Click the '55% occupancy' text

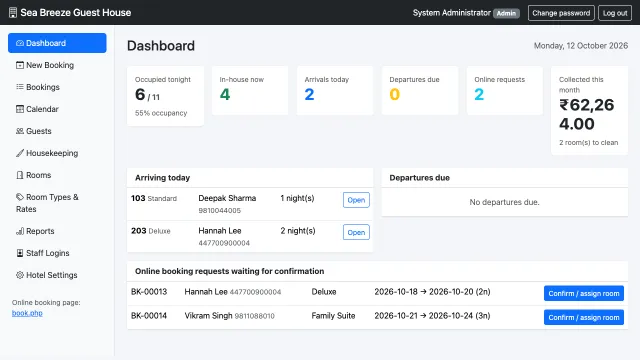[161, 113]
